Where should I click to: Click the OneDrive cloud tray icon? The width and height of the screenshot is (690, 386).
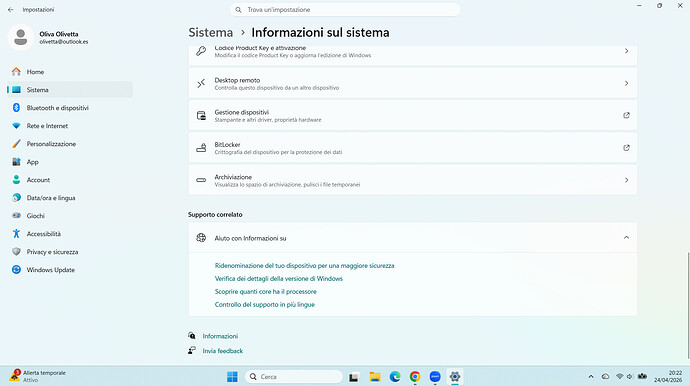click(606, 376)
